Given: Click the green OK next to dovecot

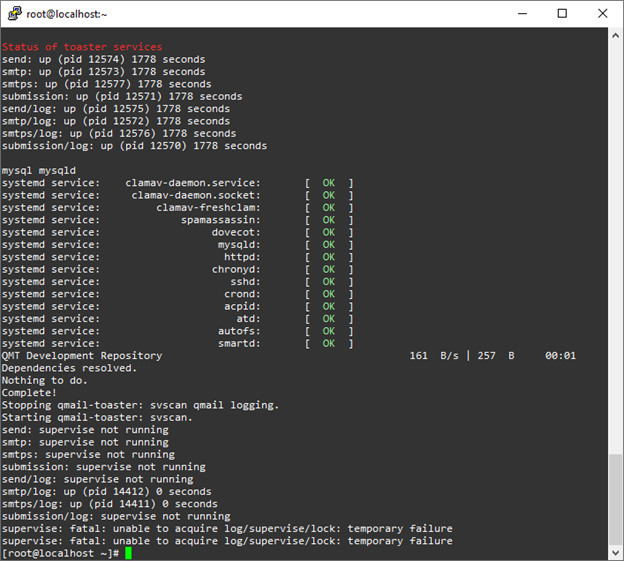Looking at the screenshot, I should [329, 232].
